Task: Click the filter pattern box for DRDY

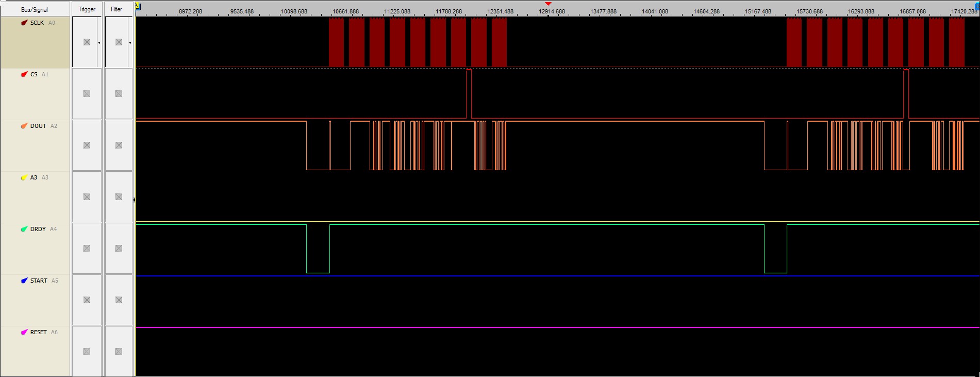Action: [x=119, y=249]
